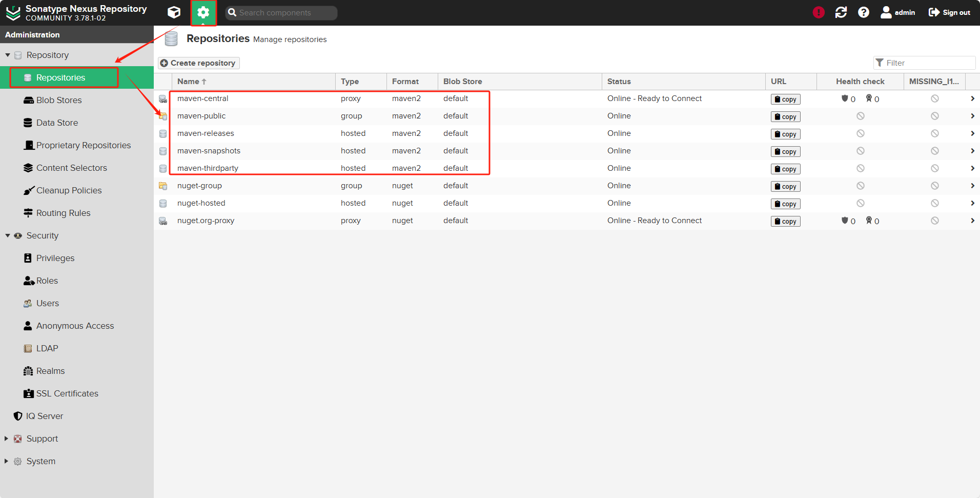Screen dimensions: 980x498
Task: Open IQ Server item
Action: [x=77, y=416]
